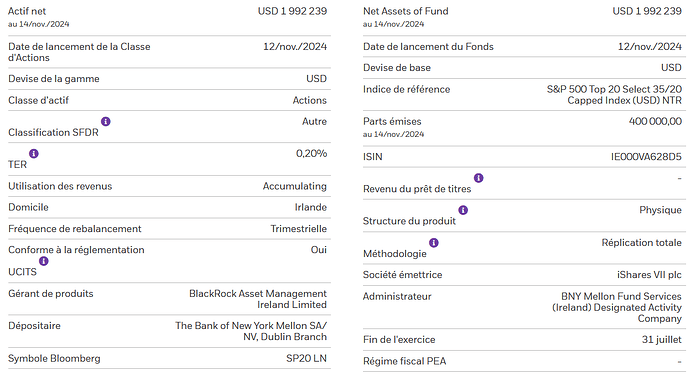This screenshot has height=375, width=690.
Task: Select the iShares VII plc issuer name
Action: [x=649, y=275]
